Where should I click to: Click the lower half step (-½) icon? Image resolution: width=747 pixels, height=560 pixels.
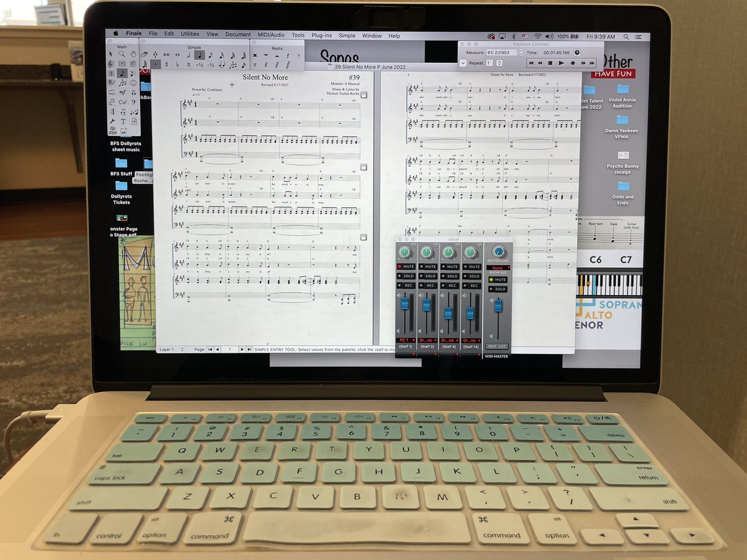210,65
